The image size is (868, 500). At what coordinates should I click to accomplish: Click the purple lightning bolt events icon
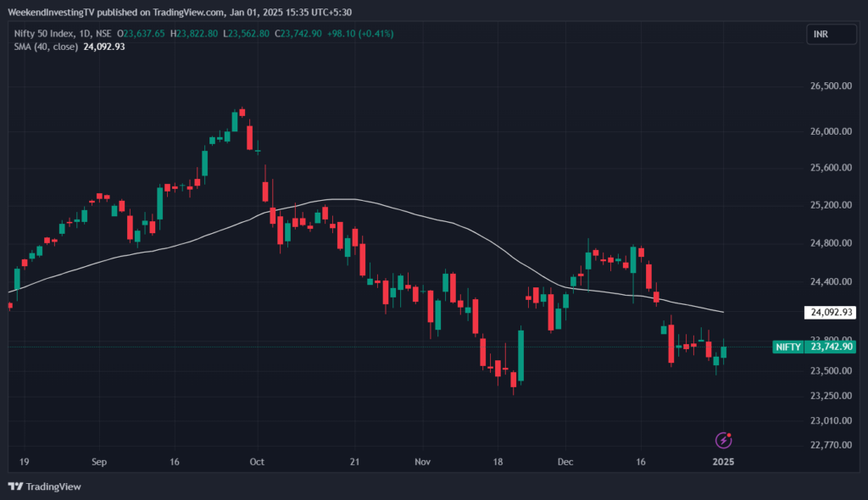coord(724,440)
